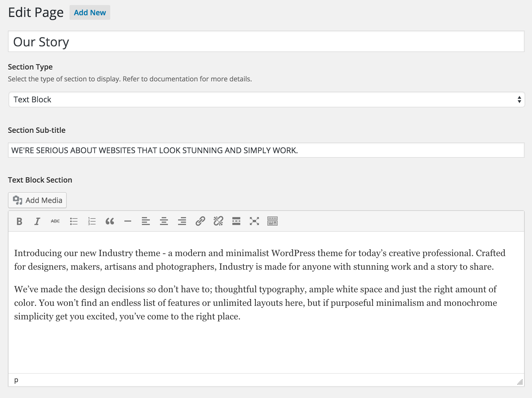This screenshot has height=398, width=532.
Task: Click the editor resize handle corner
Action: tap(520, 382)
